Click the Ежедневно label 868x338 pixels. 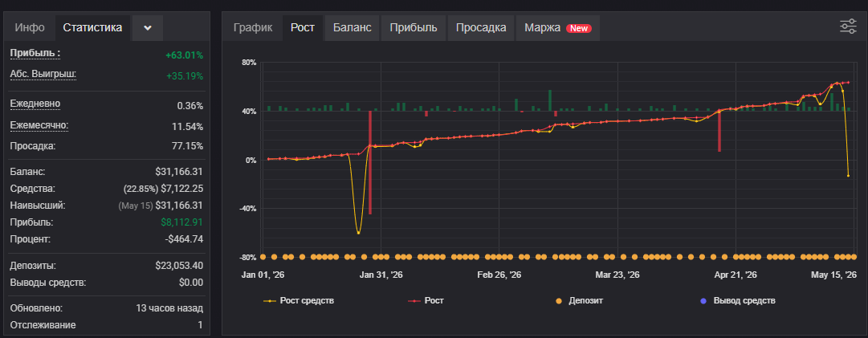35,104
